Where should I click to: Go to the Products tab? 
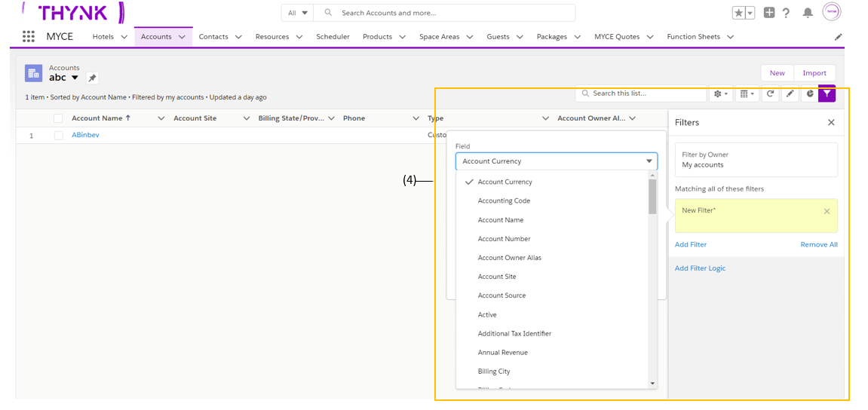click(377, 37)
